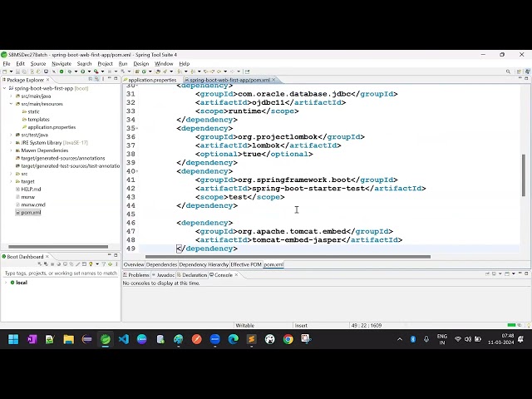
Task: Open the Design menu
Action: coord(140,63)
